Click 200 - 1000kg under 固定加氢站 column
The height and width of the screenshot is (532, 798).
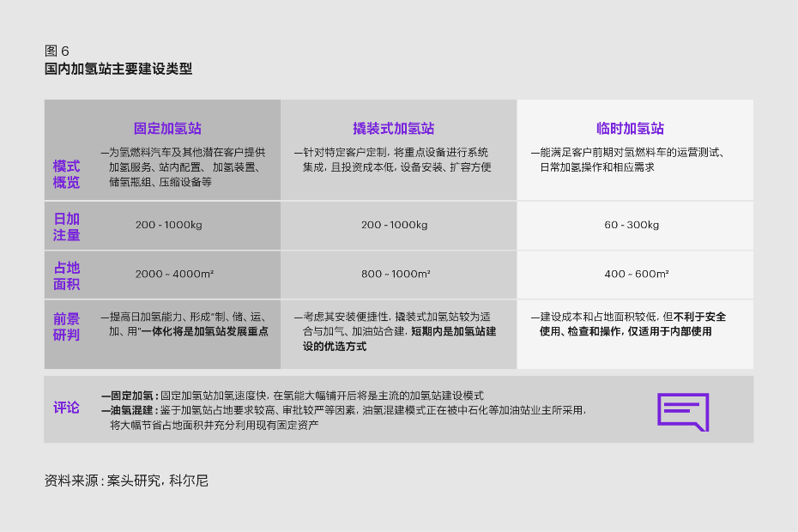[x=168, y=225]
